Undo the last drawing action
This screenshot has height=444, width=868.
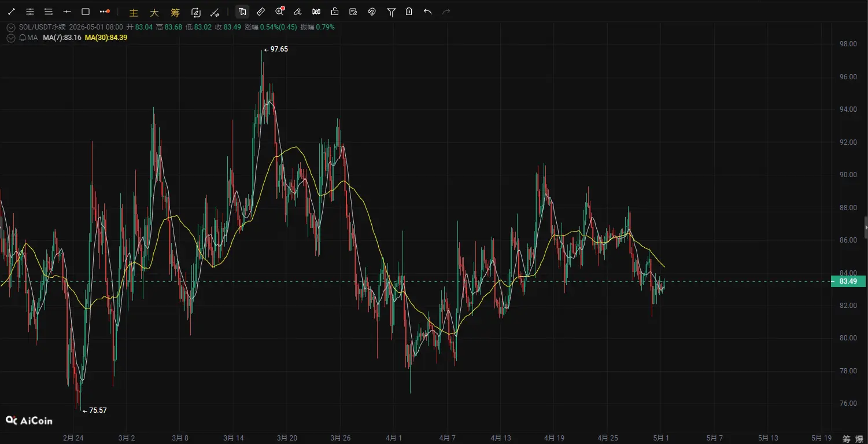(427, 12)
